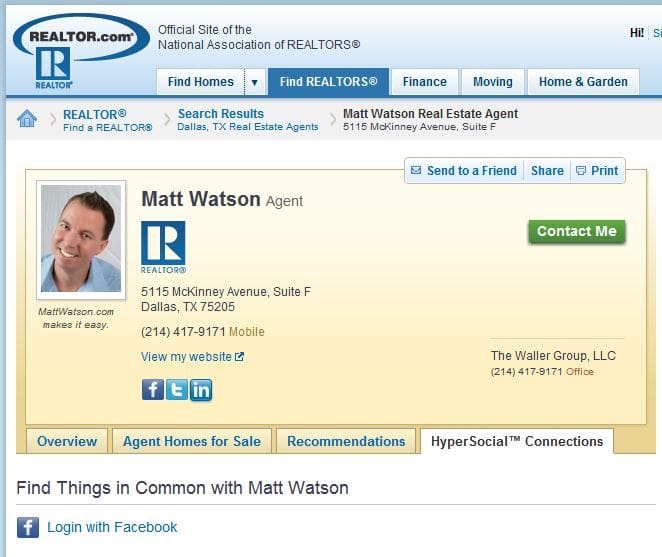The height and width of the screenshot is (557, 662).
Task: Open the Twitter icon under website link
Action: pyautogui.click(x=176, y=389)
